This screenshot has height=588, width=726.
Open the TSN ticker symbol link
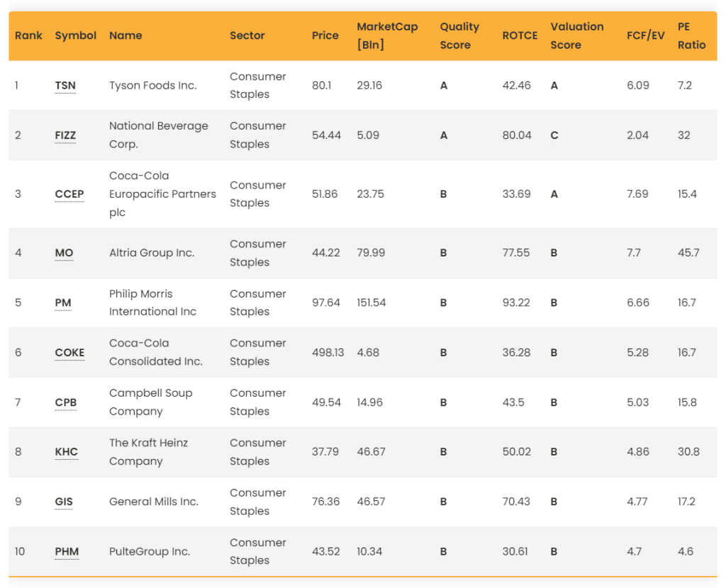point(65,86)
